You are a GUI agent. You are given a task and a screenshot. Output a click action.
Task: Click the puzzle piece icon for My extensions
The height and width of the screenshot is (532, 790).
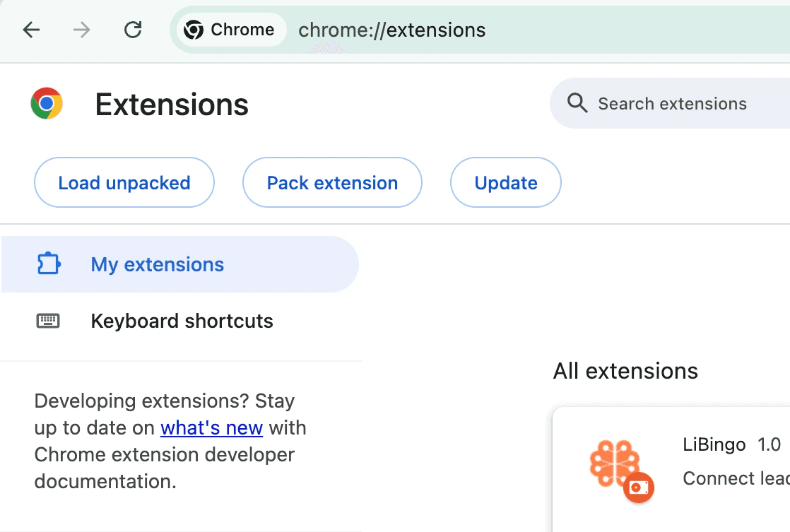click(x=48, y=264)
